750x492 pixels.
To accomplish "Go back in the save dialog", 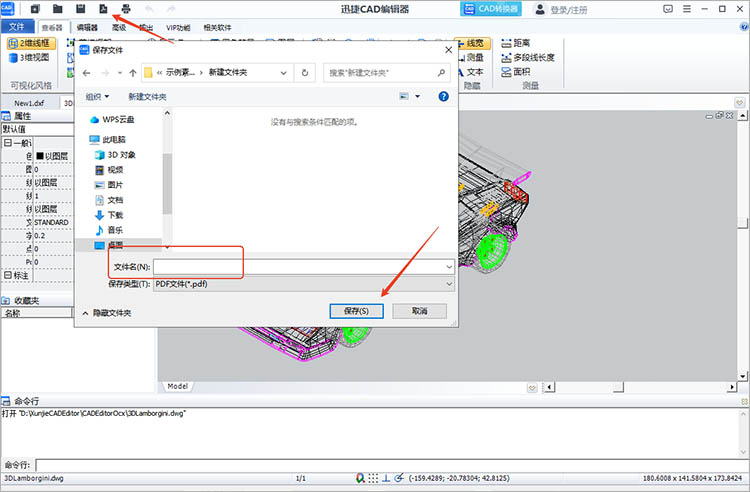I will click(87, 73).
